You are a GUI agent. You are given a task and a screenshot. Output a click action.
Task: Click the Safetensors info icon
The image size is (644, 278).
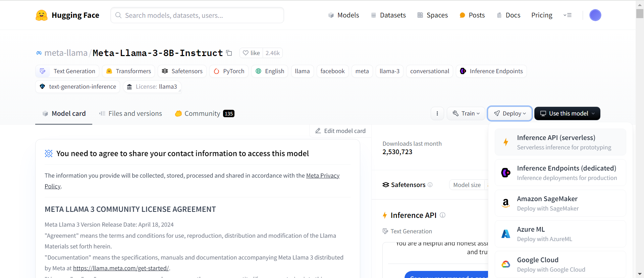(430, 185)
